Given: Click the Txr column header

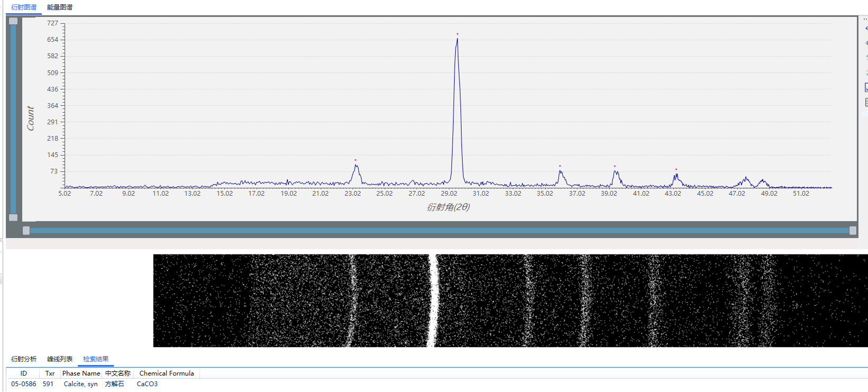Looking at the screenshot, I should click(x=50, y=373).
